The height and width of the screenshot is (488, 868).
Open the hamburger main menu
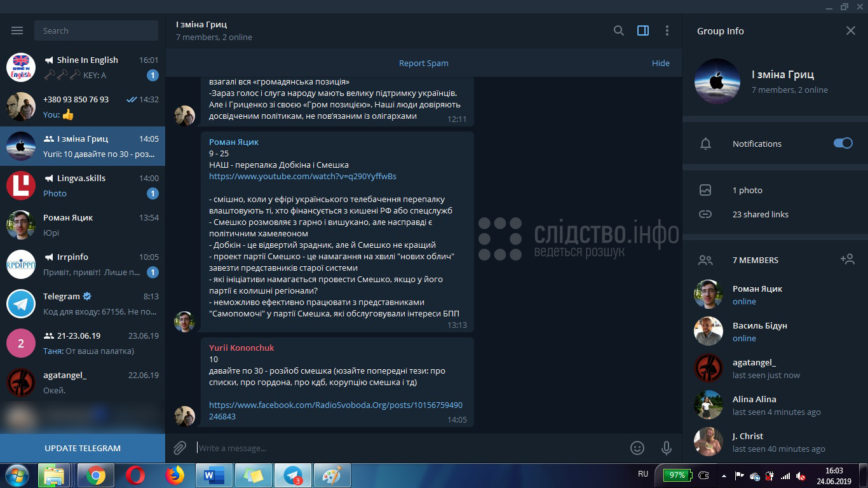click(x=17, y=30)
